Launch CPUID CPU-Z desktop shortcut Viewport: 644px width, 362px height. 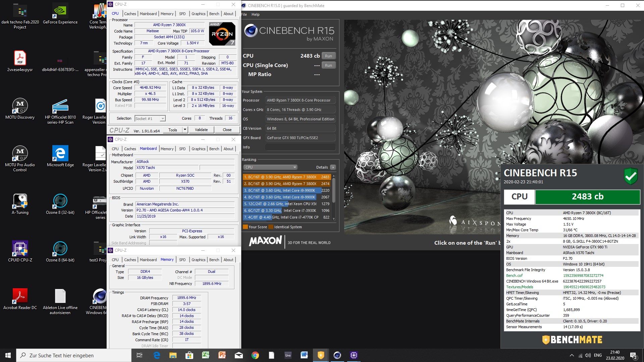click(x=20, y=252)
